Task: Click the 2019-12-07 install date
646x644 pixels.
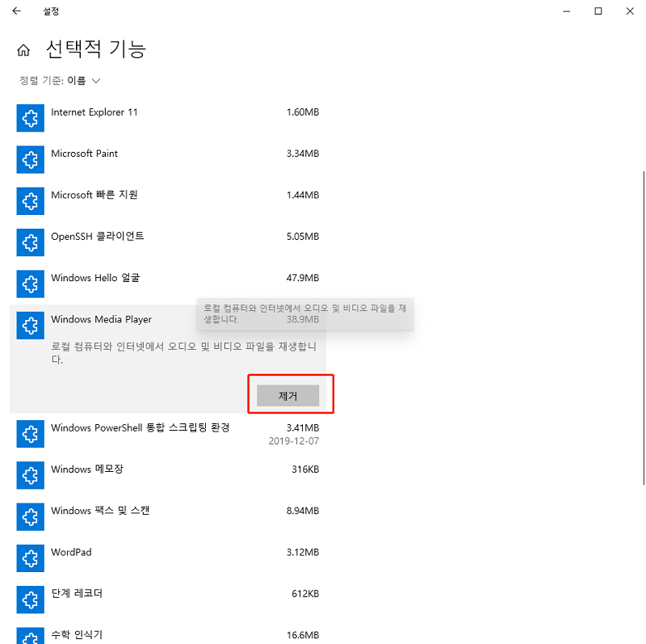Action: 294,441
